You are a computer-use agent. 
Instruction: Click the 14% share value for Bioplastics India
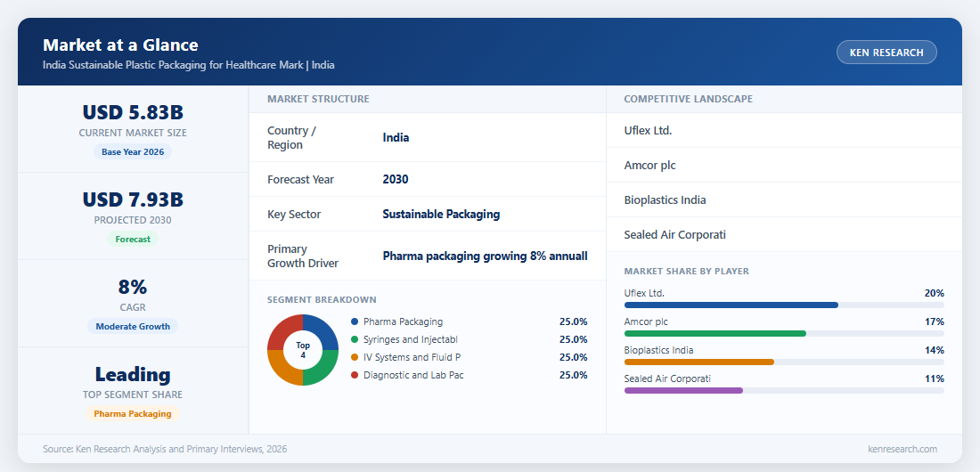coord(935,350)
